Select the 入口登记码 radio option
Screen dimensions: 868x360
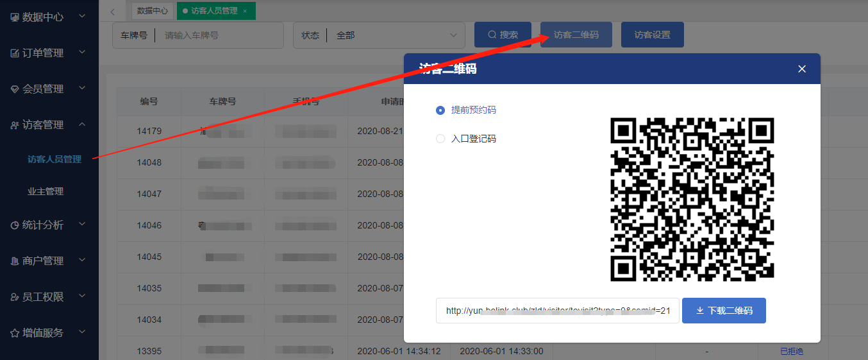[440, 139]
